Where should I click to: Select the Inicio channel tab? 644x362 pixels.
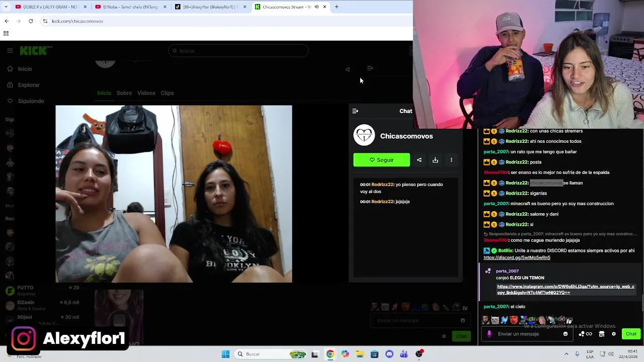coord(104,93)
